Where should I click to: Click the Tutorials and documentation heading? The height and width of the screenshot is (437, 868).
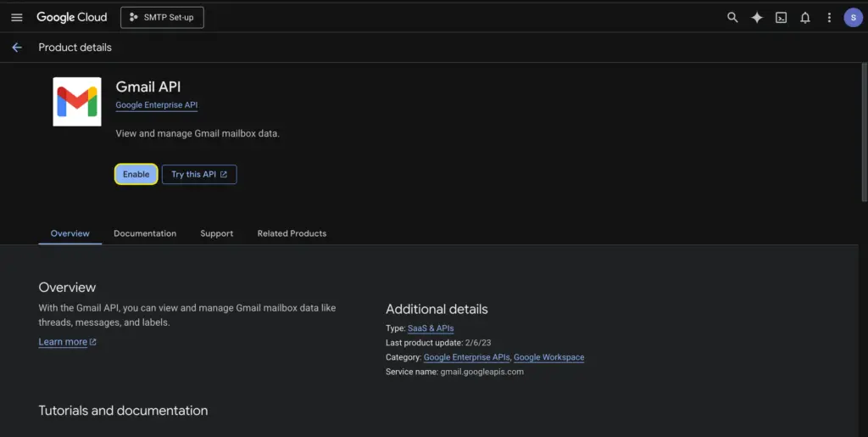pyautogui.click(x=124, y=411)
